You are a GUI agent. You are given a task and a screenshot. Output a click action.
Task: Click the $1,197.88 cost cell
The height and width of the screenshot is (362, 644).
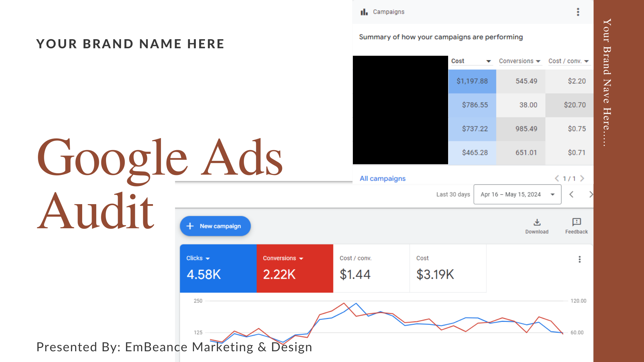(x=472, y=81)
